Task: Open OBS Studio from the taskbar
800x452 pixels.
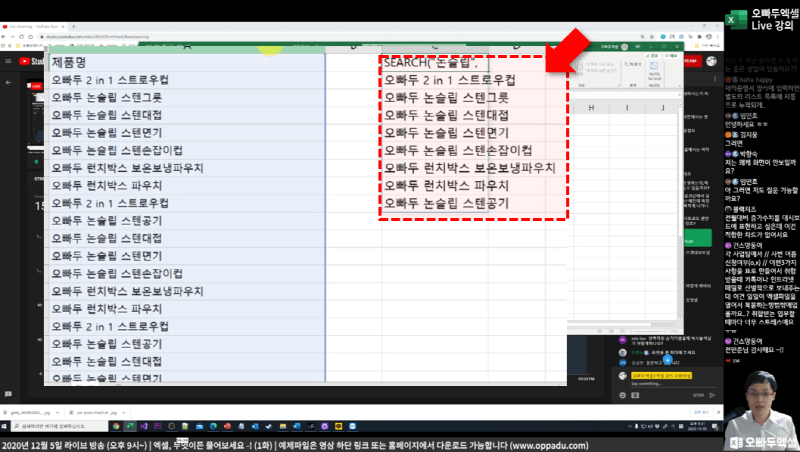Action: pyautogui.click(x=171, y=426)
